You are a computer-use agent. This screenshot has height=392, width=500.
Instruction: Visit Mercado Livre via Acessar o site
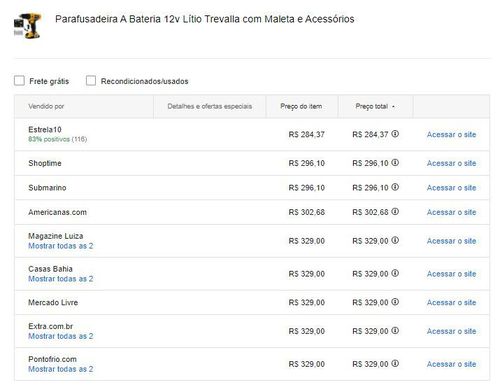tap(451, 302)
